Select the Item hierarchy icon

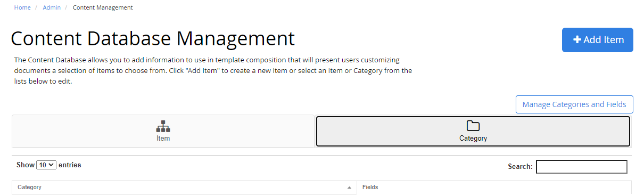(x=163, y=126)
